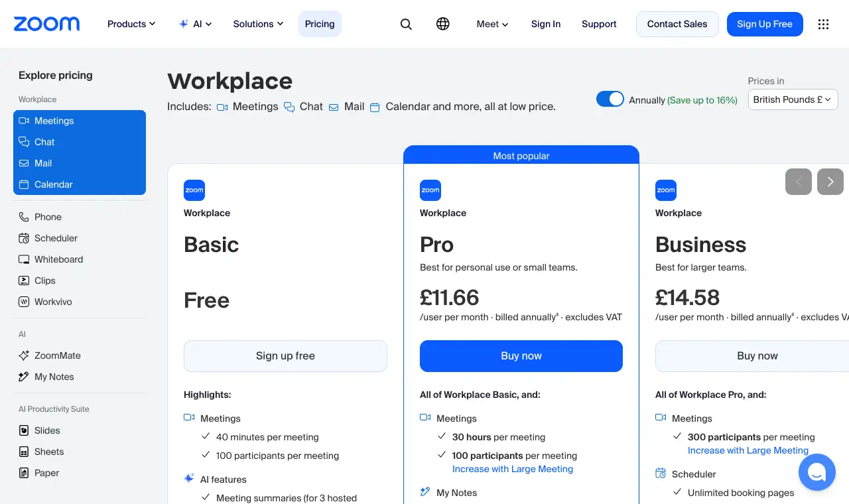Toggle the Annually billing switch

tap(610, 99)
